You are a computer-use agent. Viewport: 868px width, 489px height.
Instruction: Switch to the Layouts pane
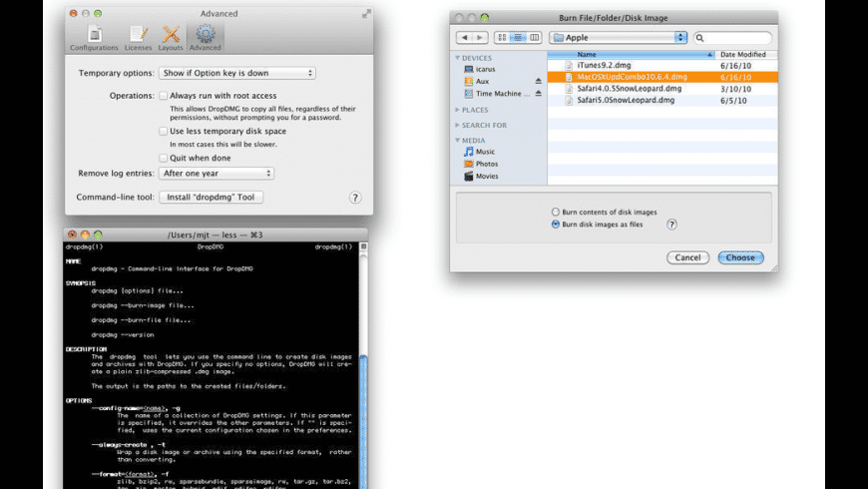(171, 38)
